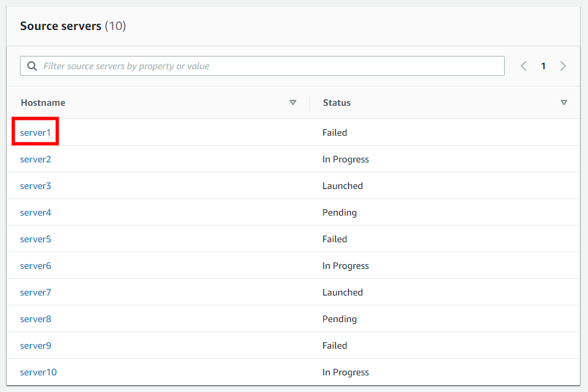Viewport: 588px width, 392px height.
Task: Sort by Hostname column arrow
Action: pos(293,102)
